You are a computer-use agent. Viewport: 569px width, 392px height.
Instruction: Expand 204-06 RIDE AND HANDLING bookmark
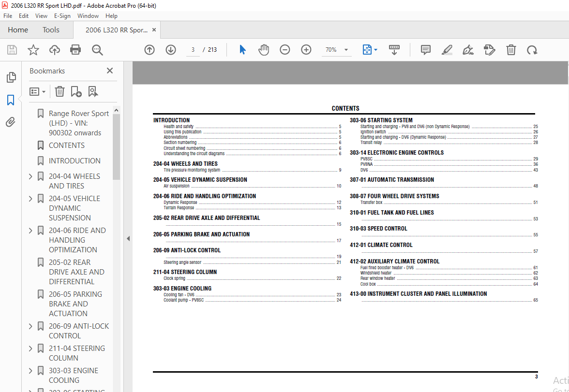pyautogui.click(x=30, y=231)
